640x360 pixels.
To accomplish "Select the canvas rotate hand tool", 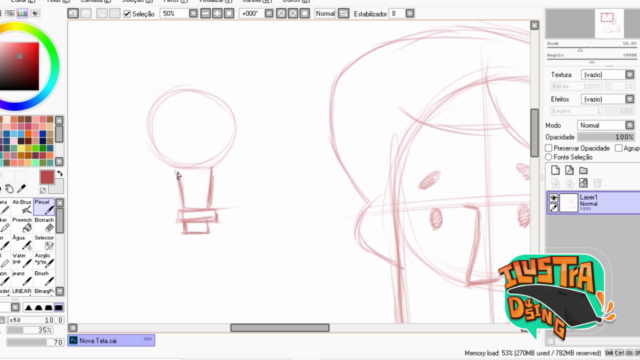I will point(9,189).
